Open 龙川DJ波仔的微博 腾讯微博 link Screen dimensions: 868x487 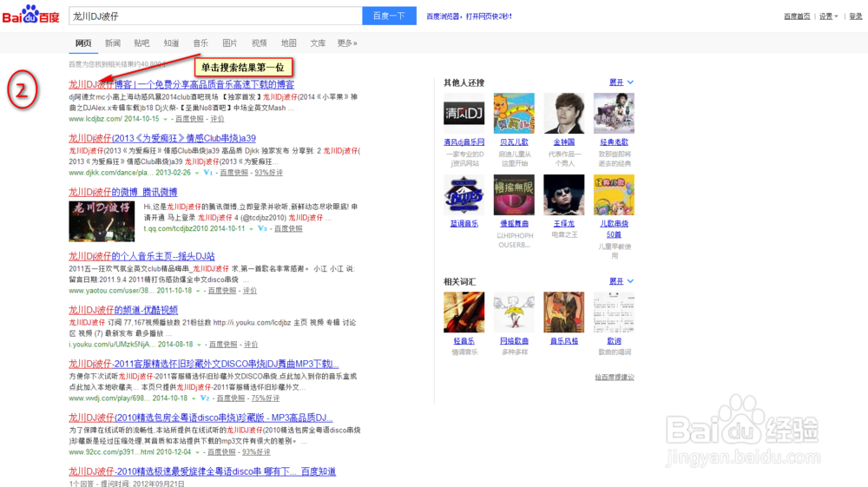123,192
